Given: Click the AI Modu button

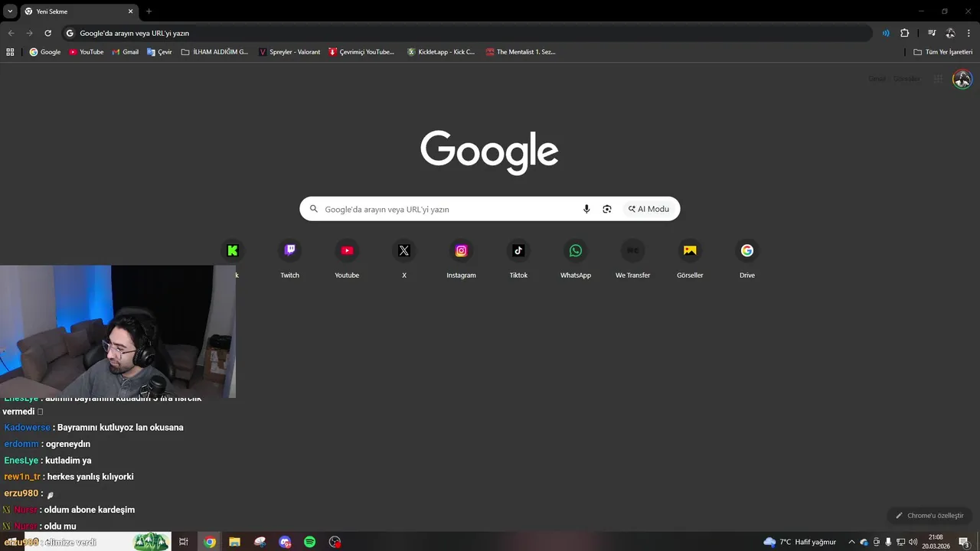Looking at the screenshot, I should 648,209.
